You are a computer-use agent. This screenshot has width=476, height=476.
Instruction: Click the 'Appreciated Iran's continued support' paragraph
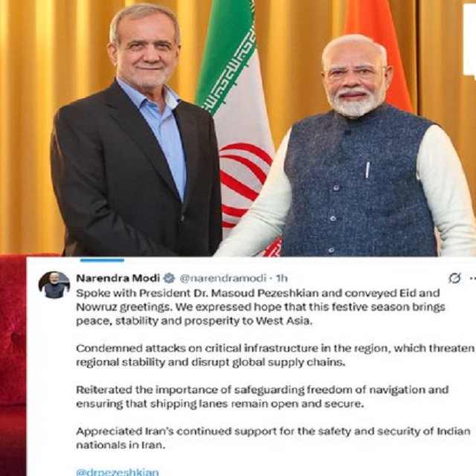click(x=273, y=438)
